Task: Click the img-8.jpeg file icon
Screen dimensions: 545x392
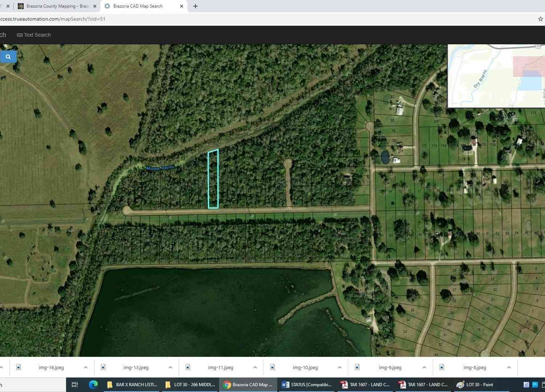Action: point(442,367)
